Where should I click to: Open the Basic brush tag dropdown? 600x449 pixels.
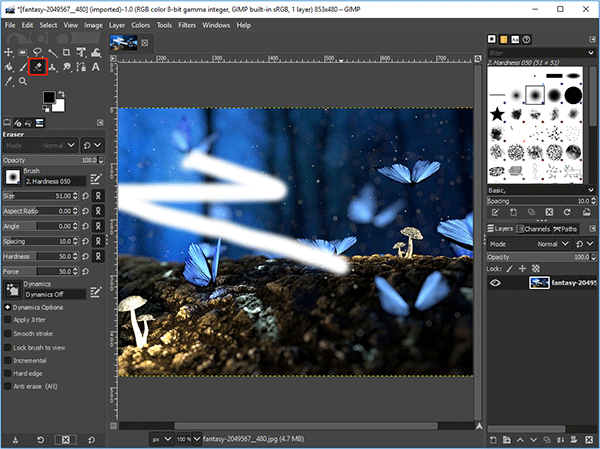(541, 190)
